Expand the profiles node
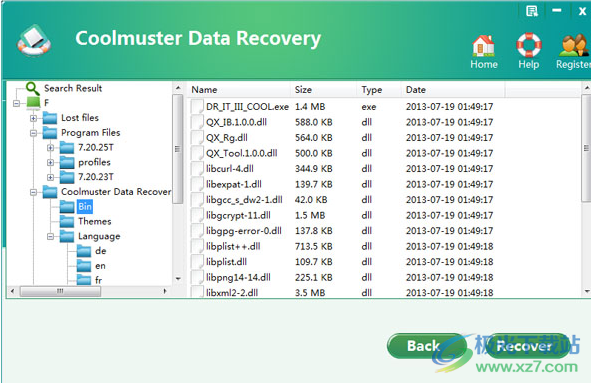 pos(50,162)
